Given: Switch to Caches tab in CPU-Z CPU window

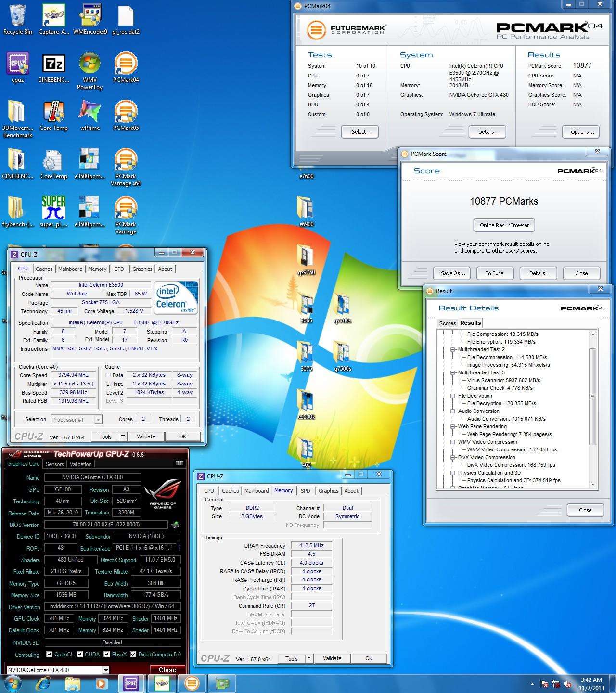Looking at the screenshot, I should pyautogui.click(x=44, y=269).
